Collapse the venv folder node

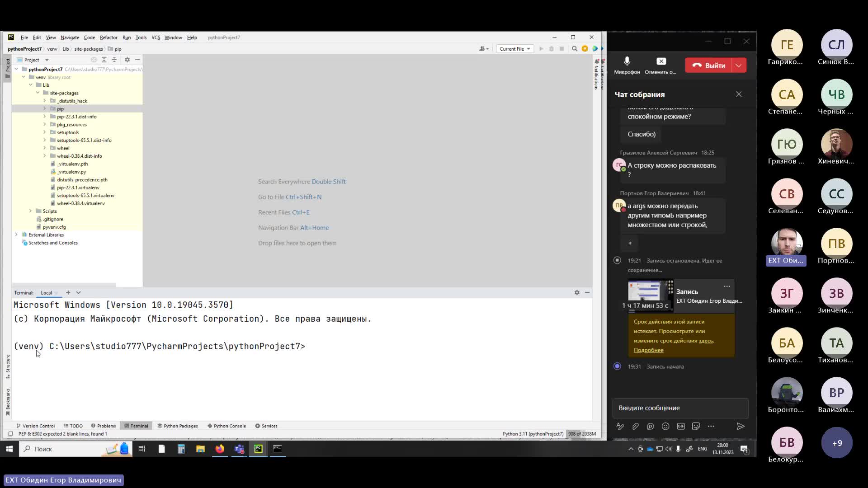coord(24,77)
